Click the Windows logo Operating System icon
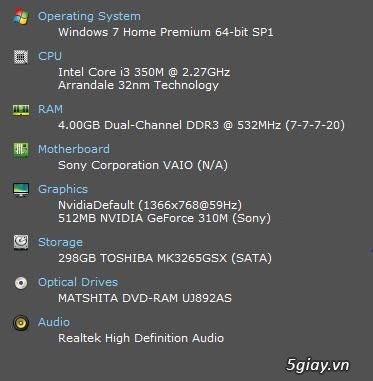373x381 pixels. point(21,17)
